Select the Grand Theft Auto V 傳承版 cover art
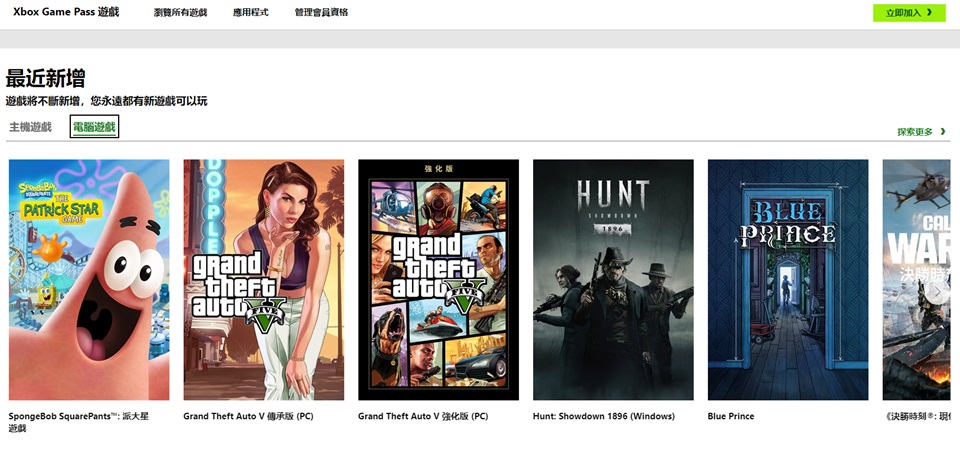Viewport: 960px width, 450px height. 263,280
